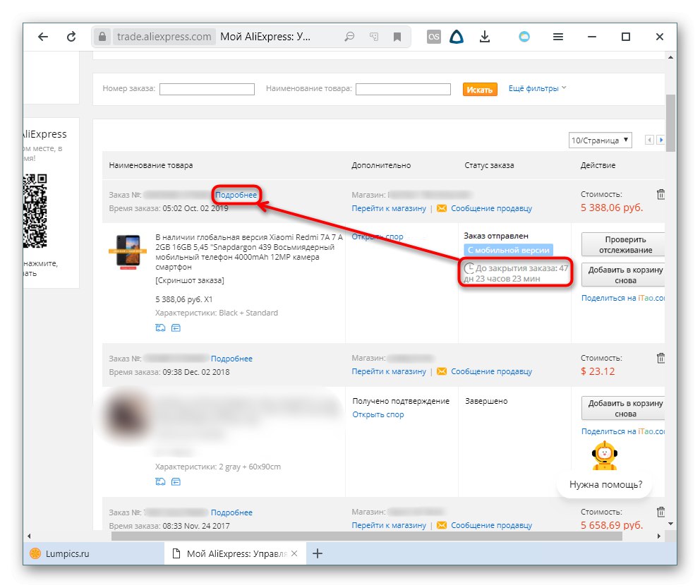Open the 10/Страница page size dropdown

600,140
